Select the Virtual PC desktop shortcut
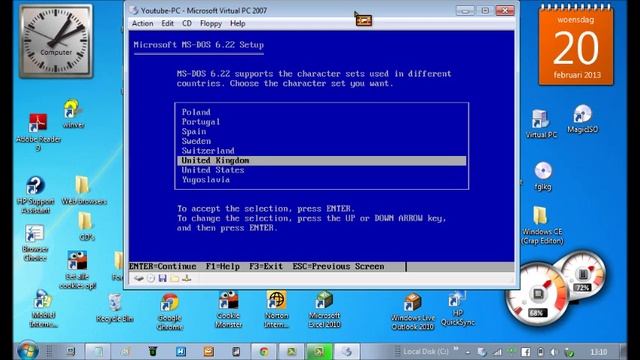 click(541, 124)
